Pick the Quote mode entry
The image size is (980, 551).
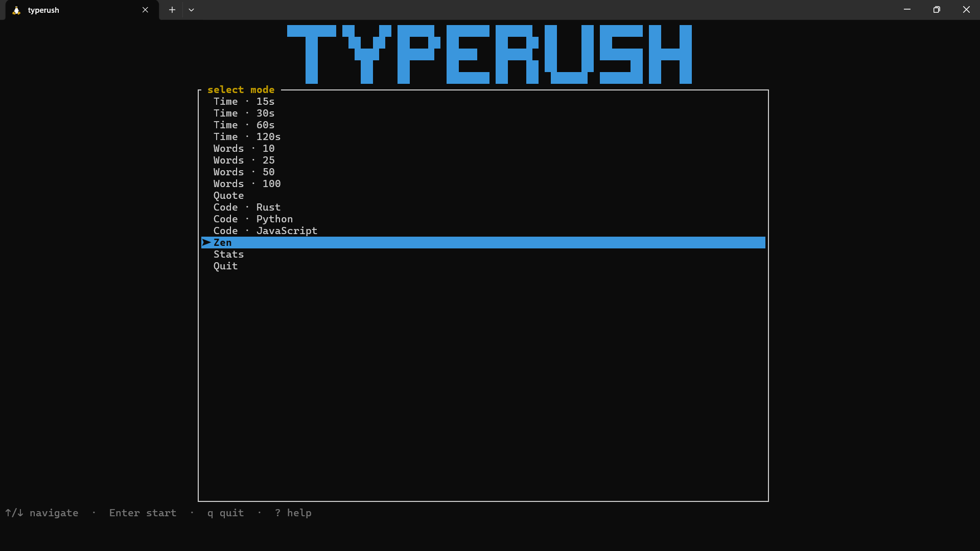228,195
